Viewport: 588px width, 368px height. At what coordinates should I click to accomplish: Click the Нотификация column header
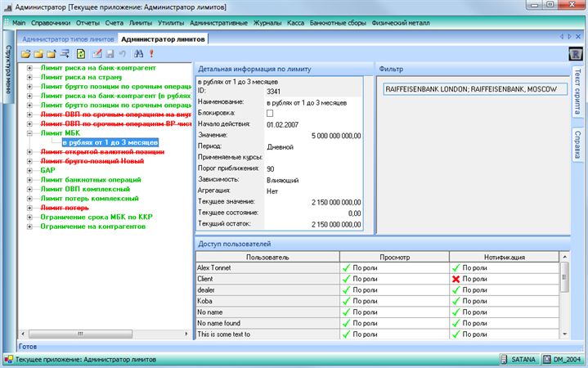[504, 258]
